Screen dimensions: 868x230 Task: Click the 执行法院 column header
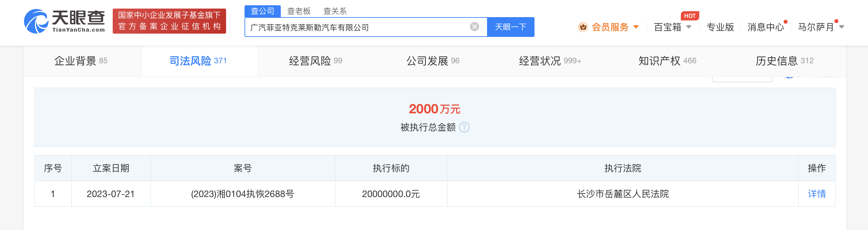click(x=623, y=168)
